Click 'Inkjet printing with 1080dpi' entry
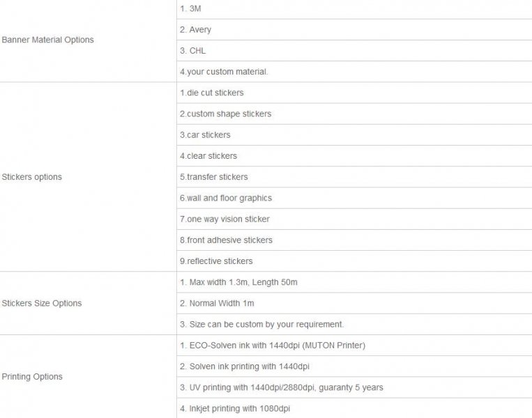Viewport: 532px width, 418px height. coord(354,408)
